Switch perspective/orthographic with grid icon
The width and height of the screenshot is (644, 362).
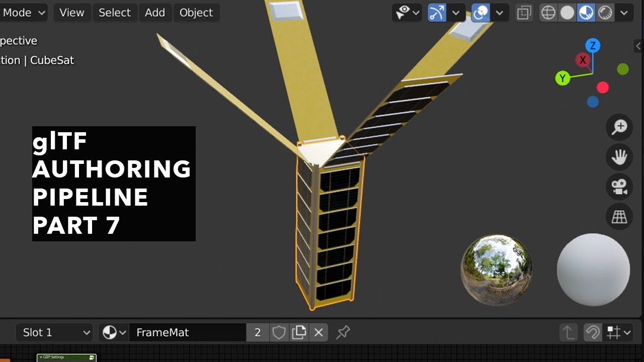point(619,217)
